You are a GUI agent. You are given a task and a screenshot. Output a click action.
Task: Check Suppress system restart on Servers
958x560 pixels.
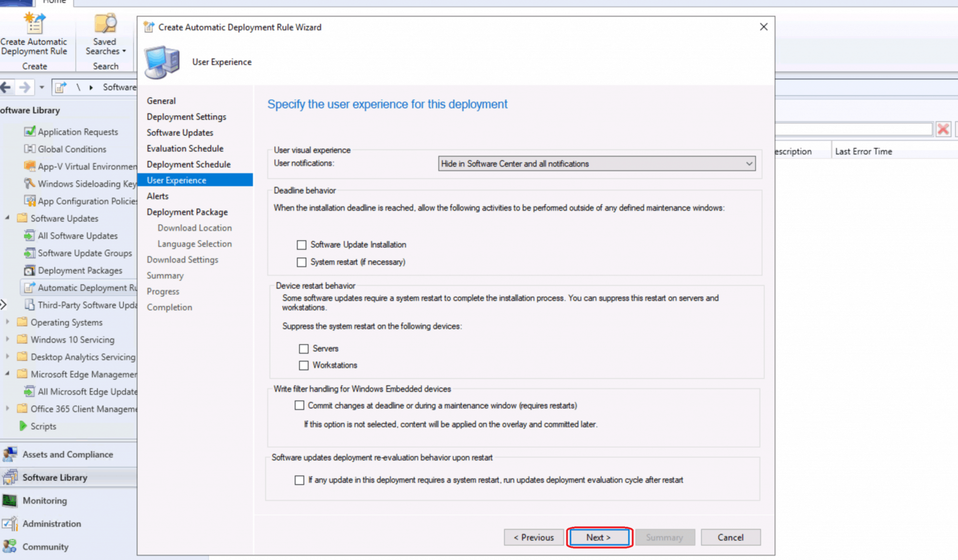coord(304,349)
